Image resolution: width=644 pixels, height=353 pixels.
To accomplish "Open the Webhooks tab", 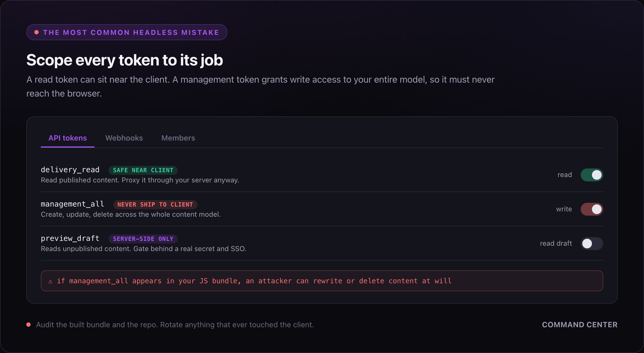I will tap(124, 138).
